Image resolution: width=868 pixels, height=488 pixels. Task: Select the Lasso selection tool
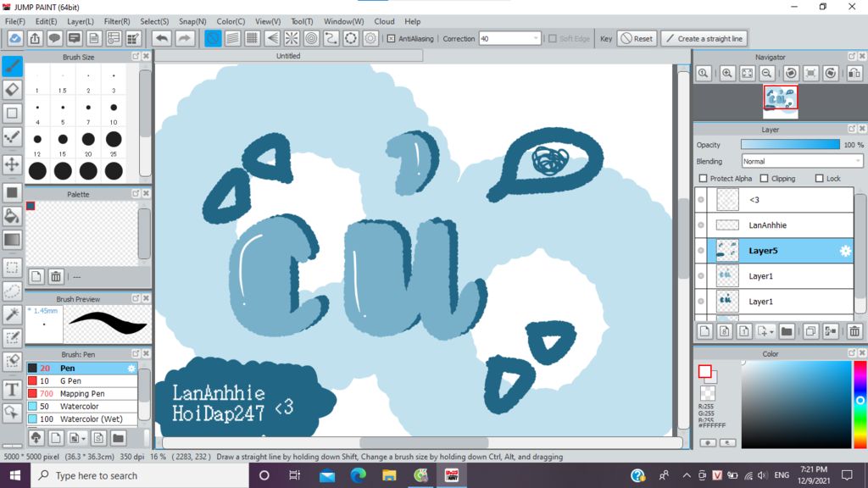click(x=12, y=291)
